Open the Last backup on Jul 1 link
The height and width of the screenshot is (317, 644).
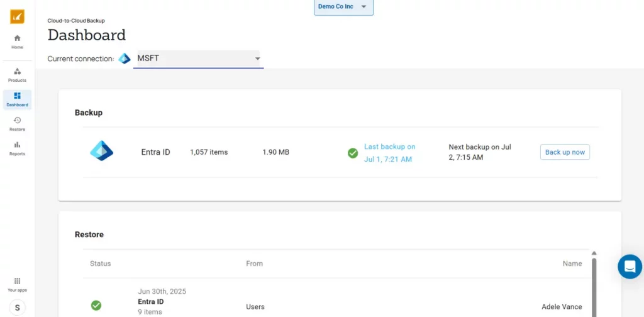pyautogui.click(x=389, y=153)
